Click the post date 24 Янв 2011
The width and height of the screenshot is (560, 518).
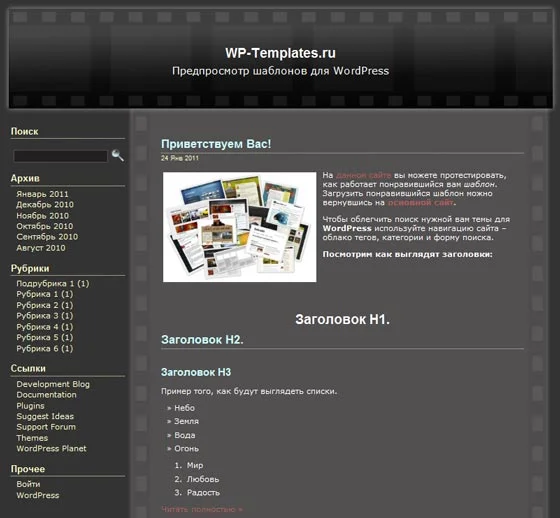(x=180, y=158)
